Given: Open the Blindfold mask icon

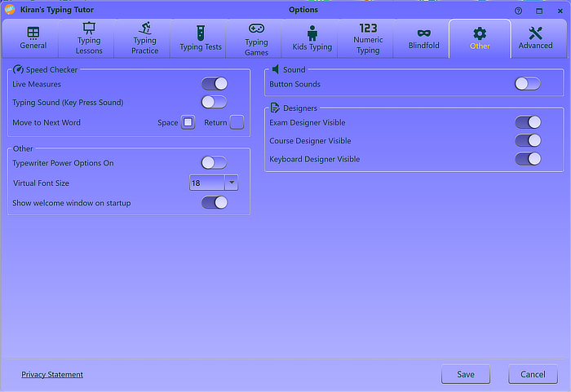Looking at the screenshot, I should tap(423, 33).
